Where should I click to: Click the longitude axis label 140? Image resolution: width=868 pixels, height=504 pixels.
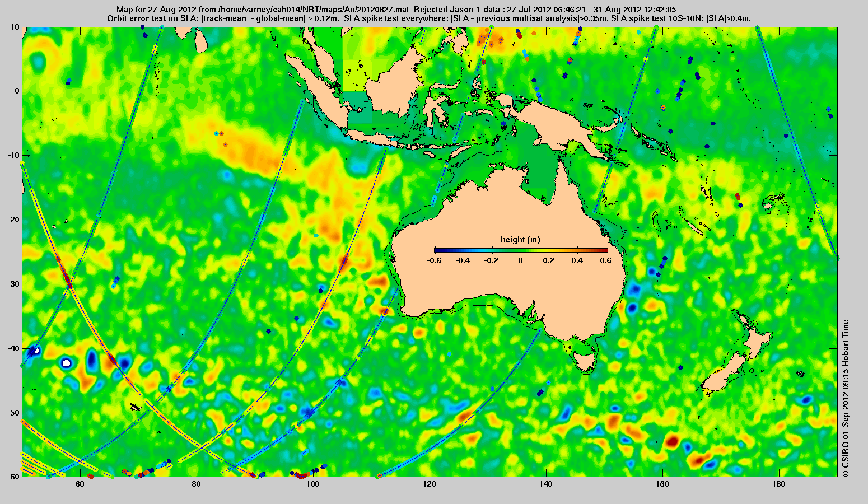[545, 484]
